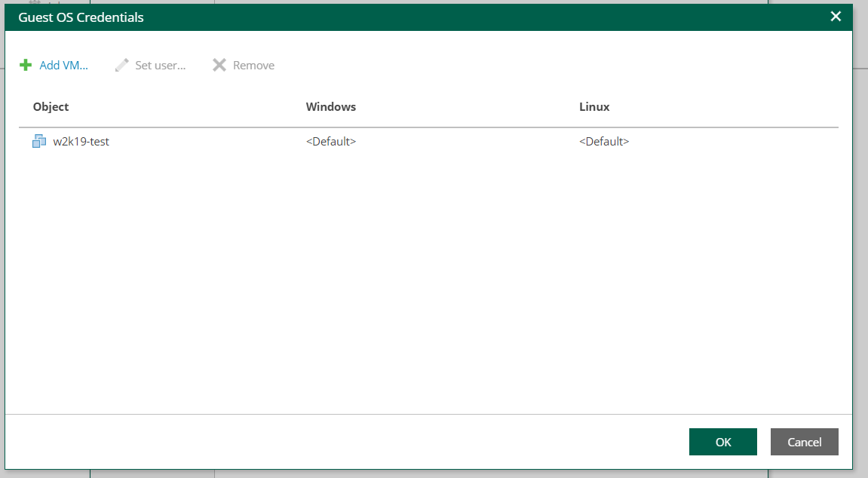Click the VM icon beside w2k19-test
This screenshot has width=868, height=478.
pyautogui.click(x=38, y=141)
